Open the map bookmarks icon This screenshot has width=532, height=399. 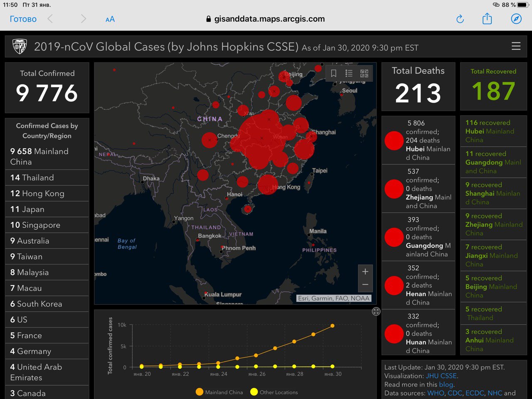click(333, 74)
